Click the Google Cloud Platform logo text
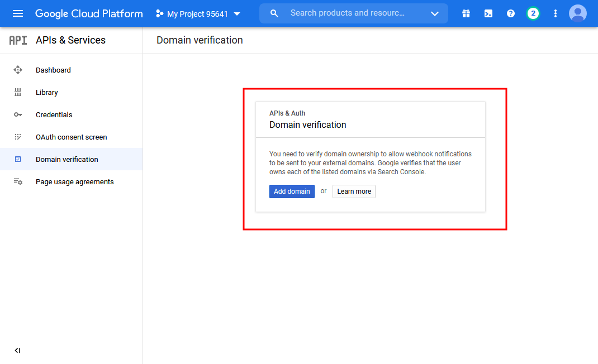Image resolution: width=598 pixels, height=364 pixels. (89, 14)
